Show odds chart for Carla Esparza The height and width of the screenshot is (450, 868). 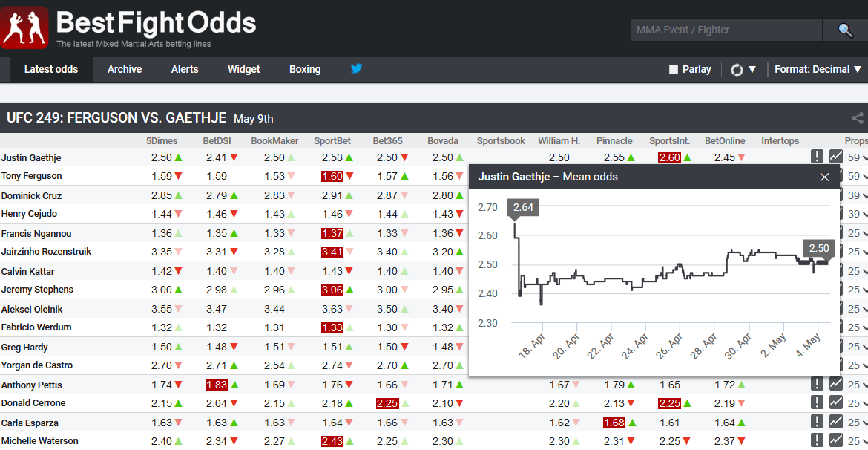(x=836, y=422)
